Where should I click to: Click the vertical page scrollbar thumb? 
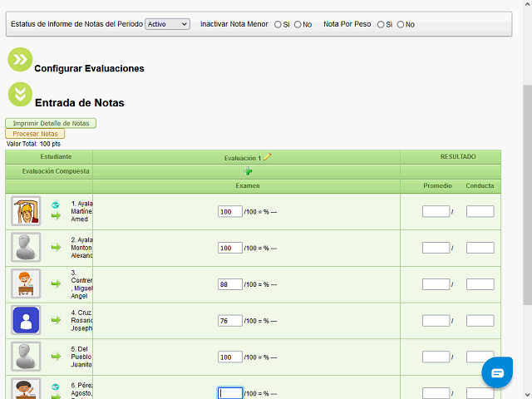coord(527,195)
